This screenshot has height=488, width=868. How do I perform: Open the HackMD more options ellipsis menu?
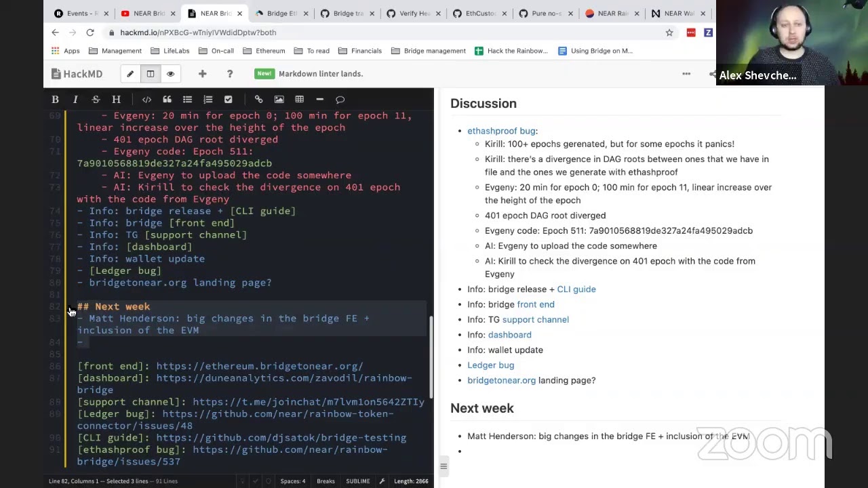click(x=686, y=74)
